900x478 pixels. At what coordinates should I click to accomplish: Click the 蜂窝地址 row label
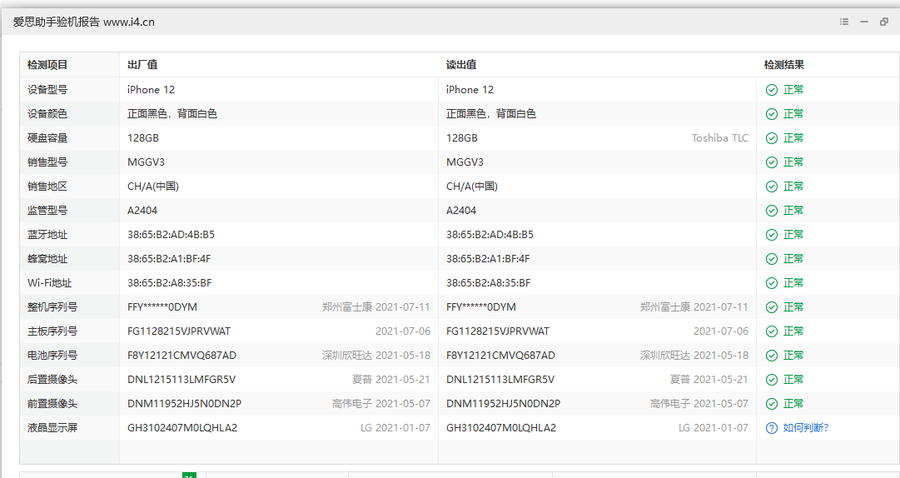[x=47, y=258]
